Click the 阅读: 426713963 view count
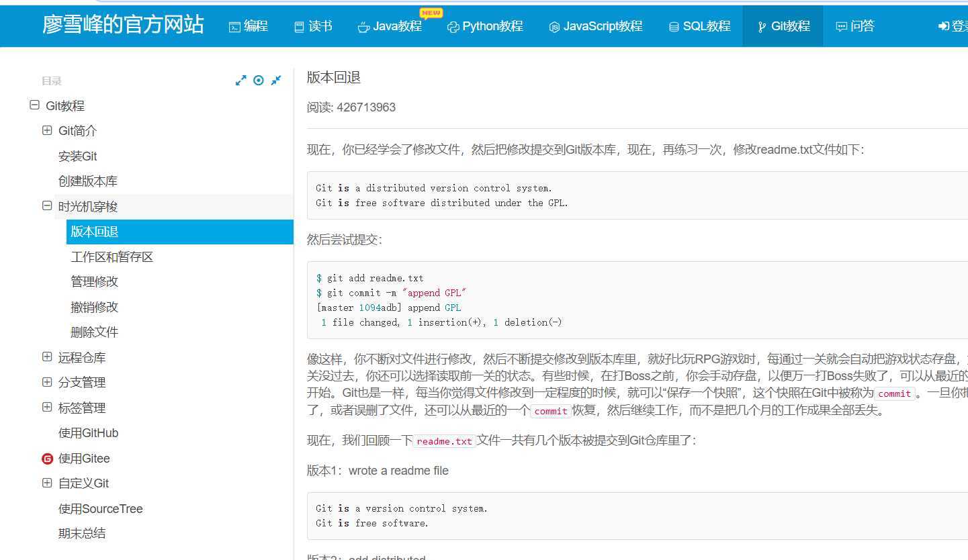Screen dimensions: 968x560 click(x=351, y=107)
